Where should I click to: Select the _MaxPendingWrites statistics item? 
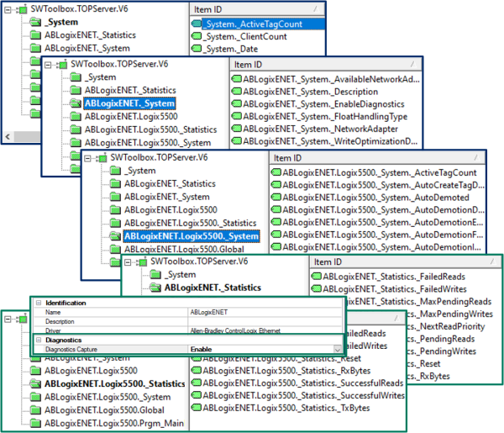[450, 314]
